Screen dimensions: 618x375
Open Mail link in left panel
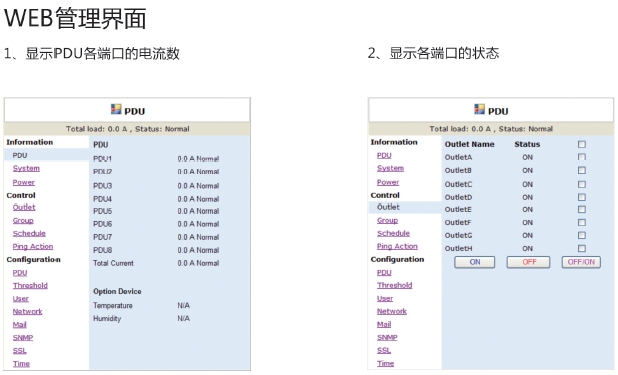pos(19,325)
